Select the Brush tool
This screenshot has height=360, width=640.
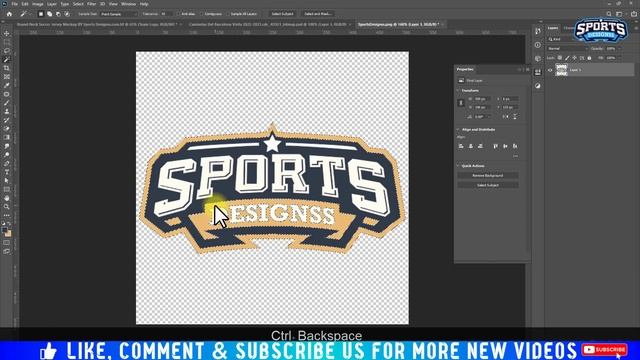pos(7,103)
